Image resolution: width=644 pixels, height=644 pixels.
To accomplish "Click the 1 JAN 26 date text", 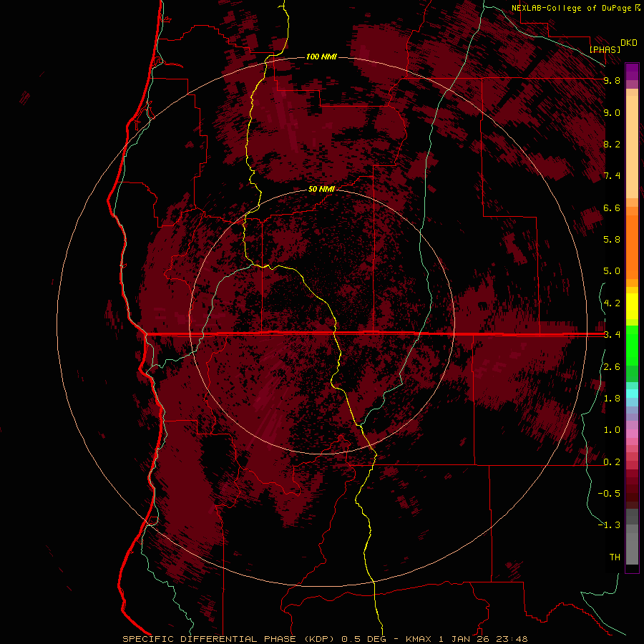I will (x=465, y=639).
